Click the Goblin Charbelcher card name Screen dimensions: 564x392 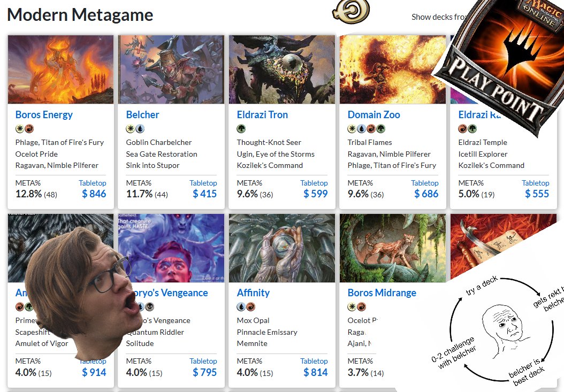pyautogui.click(x=158, y=142)
